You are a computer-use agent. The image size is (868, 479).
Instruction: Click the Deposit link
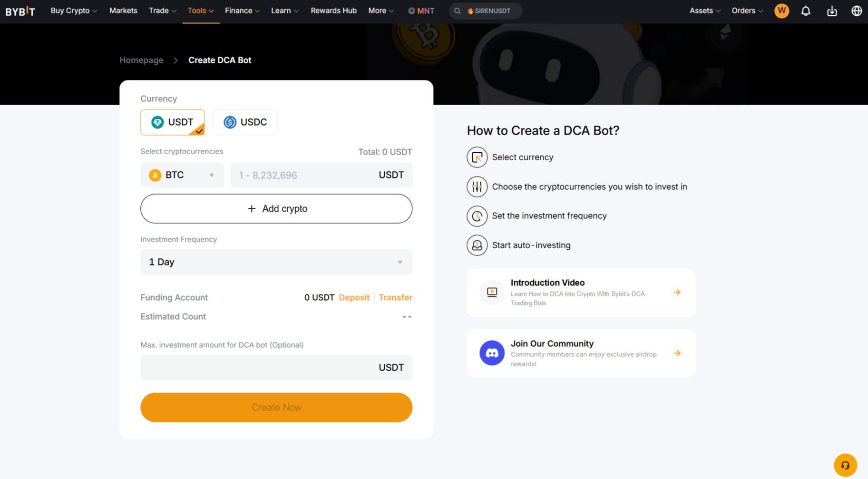tap(354, 297)
